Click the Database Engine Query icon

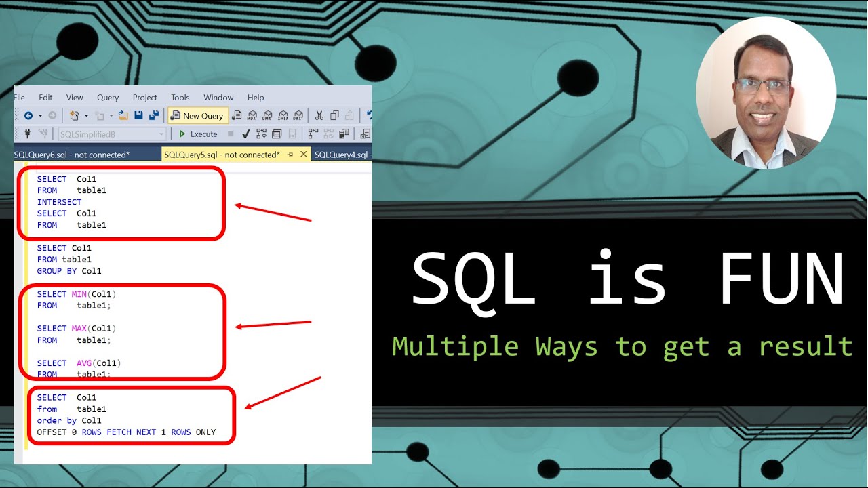tap(237, 116)
